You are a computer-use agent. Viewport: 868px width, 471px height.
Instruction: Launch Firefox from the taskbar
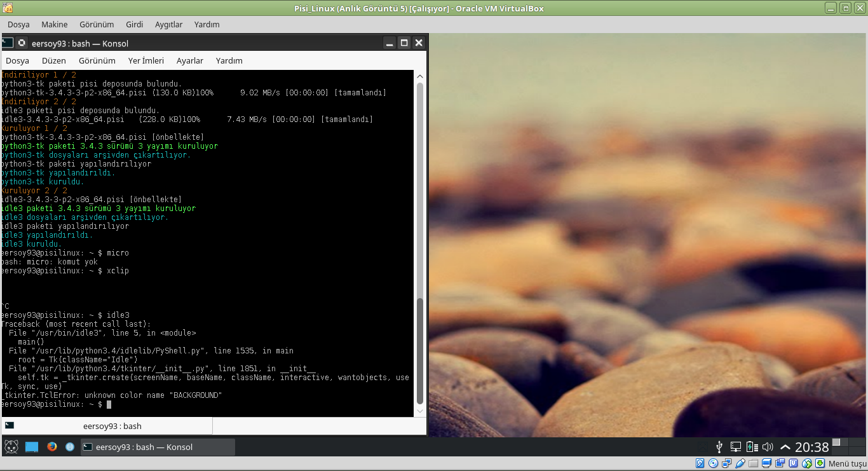tap(52, 447)
